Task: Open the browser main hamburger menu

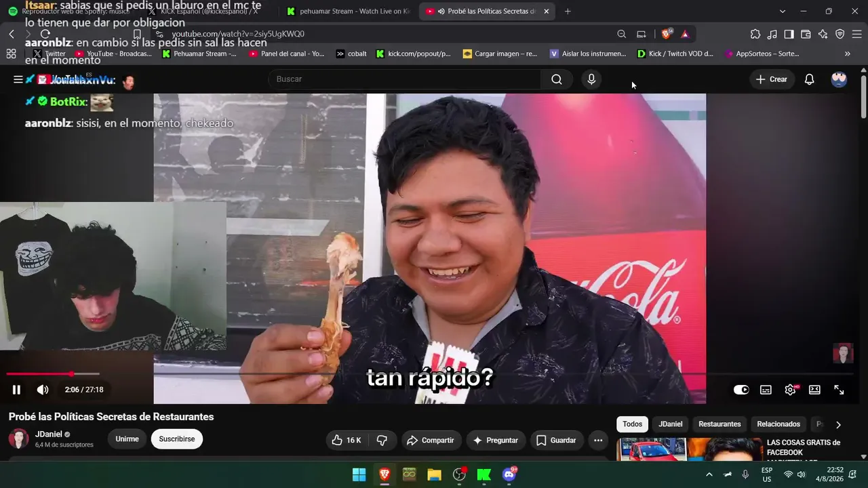Action: point(856,34)
